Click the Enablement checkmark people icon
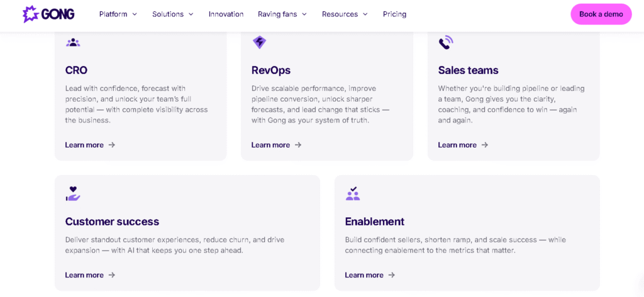Image resolution: width=644 pixels, height=297 pixels. [x=353, y=193]
